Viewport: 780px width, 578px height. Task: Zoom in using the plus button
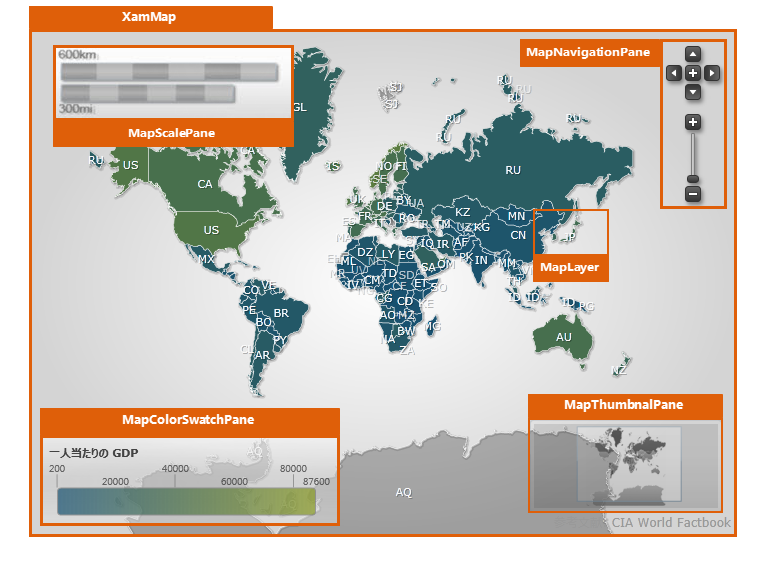[693, 122]
